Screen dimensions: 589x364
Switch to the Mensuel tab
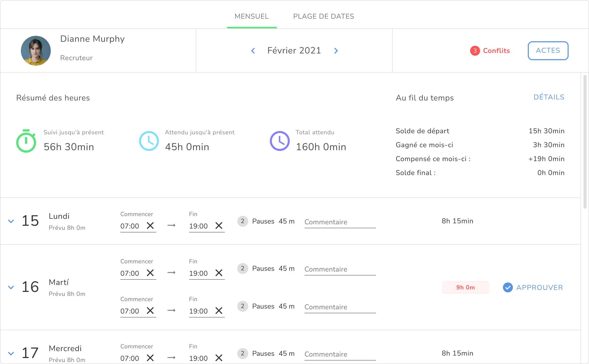251,16
